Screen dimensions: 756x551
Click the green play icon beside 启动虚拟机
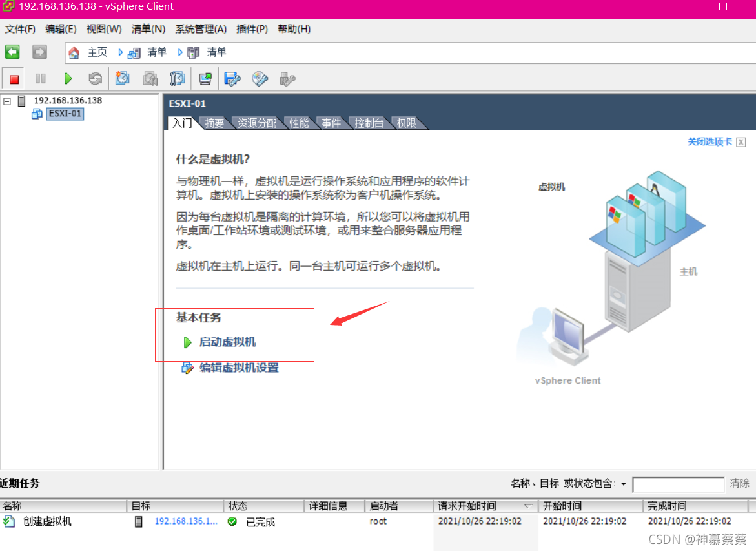188,342
